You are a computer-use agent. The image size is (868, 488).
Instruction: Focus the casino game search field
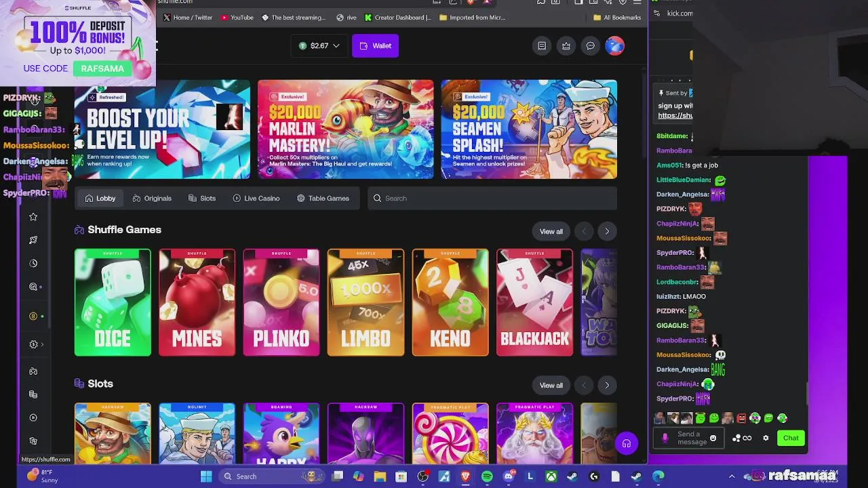492,198
